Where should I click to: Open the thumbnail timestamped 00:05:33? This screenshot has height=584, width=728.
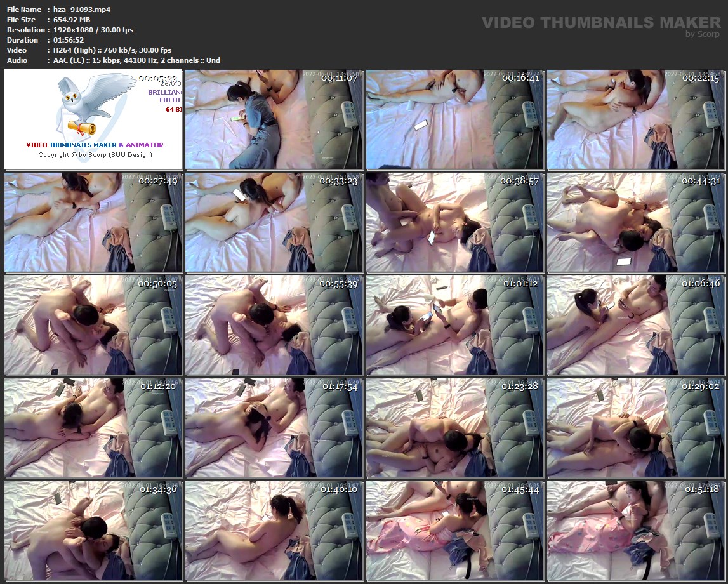93,119
